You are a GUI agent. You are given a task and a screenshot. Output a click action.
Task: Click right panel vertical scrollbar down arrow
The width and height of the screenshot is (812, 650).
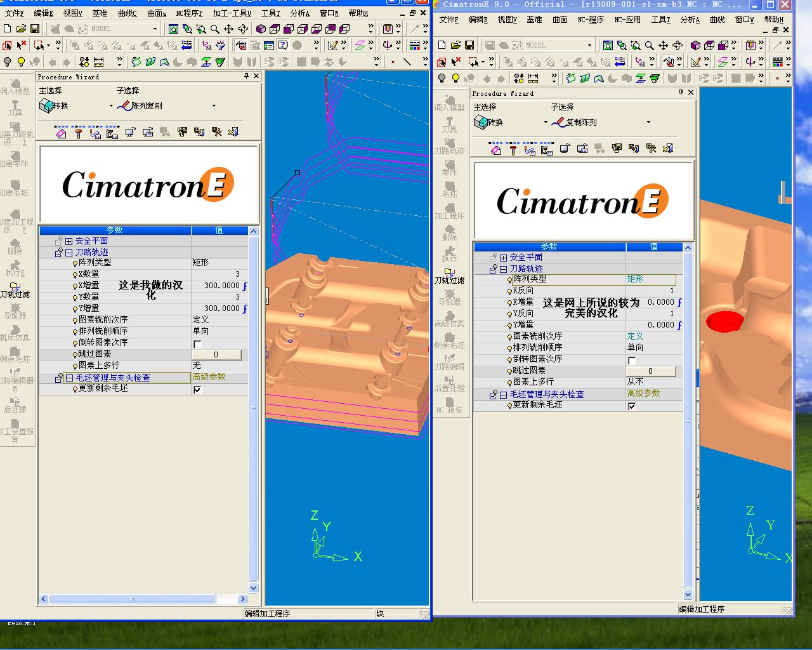[x=688, y=595]
